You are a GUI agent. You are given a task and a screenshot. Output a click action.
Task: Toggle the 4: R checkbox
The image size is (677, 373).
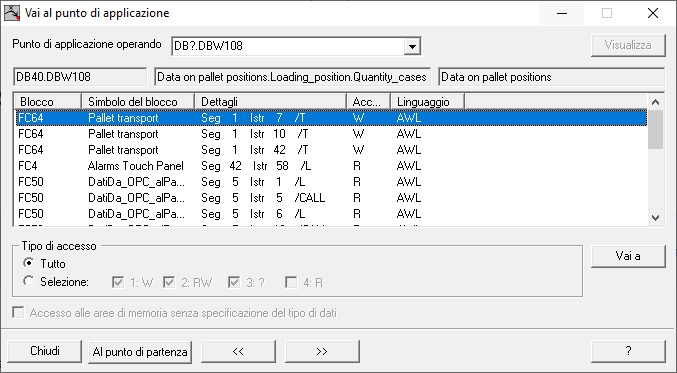291,282
